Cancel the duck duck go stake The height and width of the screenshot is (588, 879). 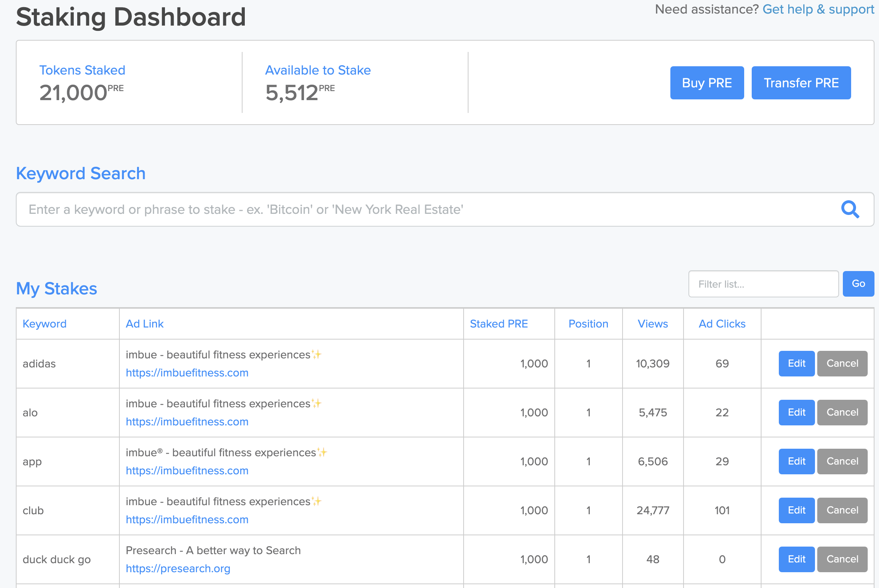(842, 559)
